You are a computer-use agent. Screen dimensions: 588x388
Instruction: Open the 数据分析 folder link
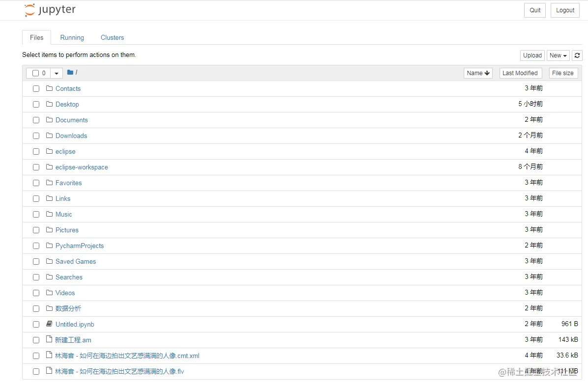pos(68,308)
